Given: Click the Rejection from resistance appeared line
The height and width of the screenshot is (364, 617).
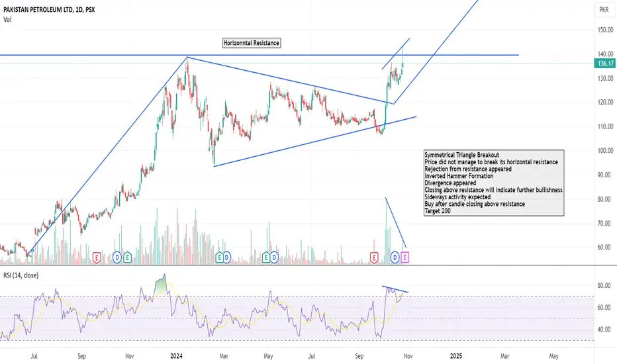Looking at the screenshot, I should 468,169.
